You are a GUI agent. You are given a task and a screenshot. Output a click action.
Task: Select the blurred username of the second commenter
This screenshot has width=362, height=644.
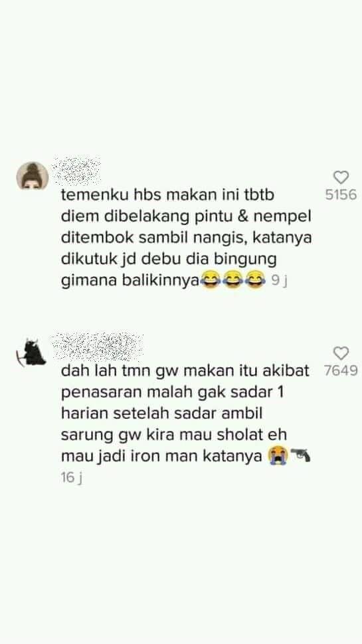point(98,346)
